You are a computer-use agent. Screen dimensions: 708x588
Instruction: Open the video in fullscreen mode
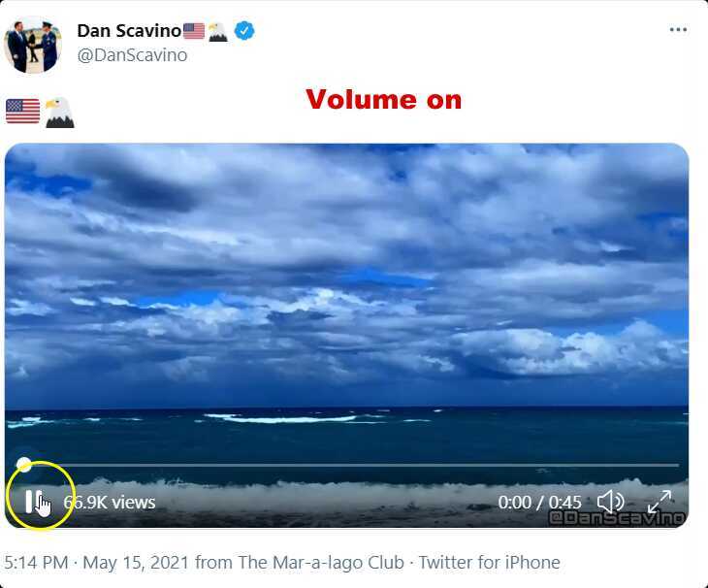click(x=660, y=502)
